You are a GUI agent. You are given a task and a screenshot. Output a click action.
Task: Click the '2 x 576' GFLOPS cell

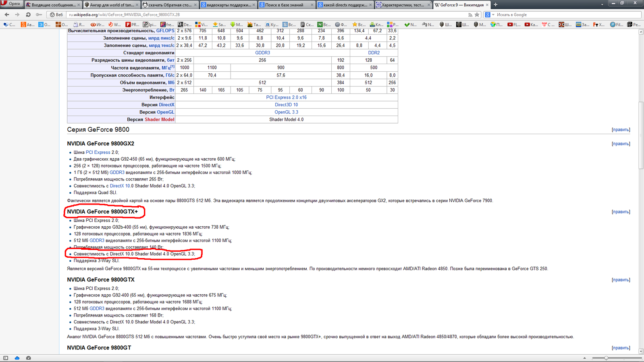pyautogui.click(x=184, y=31)
